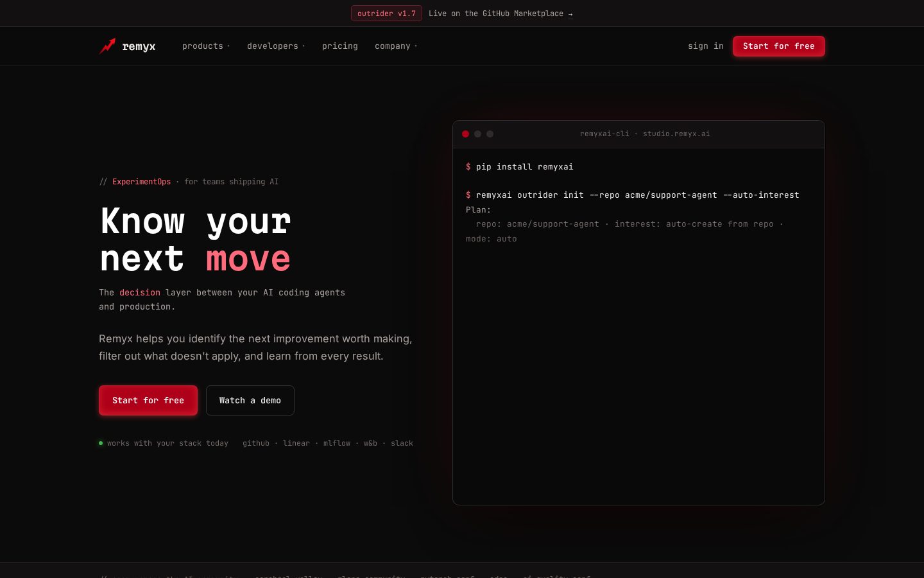
Task: Click works with your stack today text
Action: coord(167,443)
